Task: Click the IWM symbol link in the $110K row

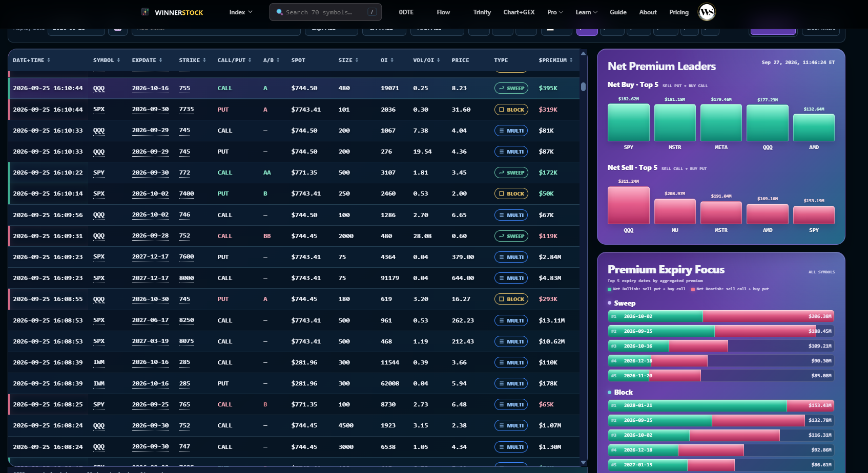Action: [99, 362]
